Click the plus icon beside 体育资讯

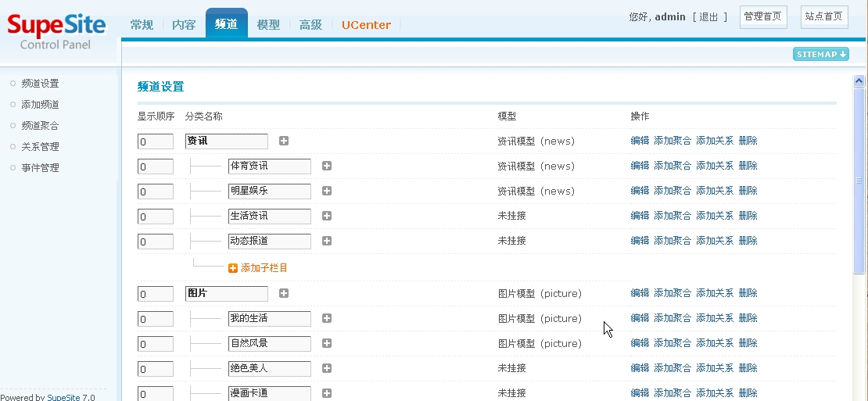click(x=327, y=166)
